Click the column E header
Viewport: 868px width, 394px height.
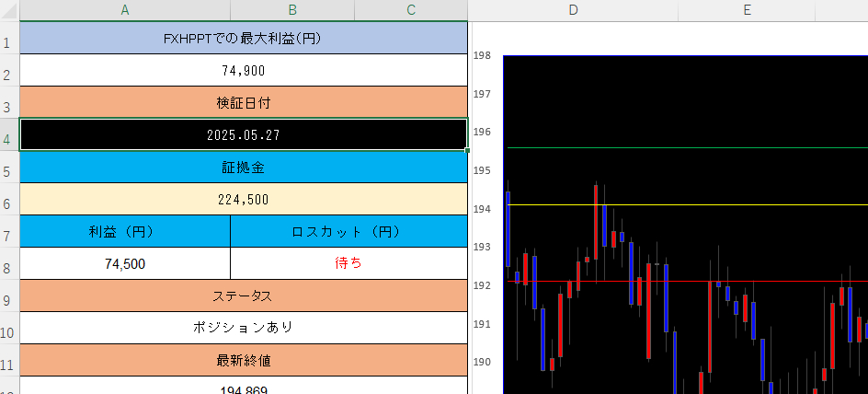(x=747, y=10)
